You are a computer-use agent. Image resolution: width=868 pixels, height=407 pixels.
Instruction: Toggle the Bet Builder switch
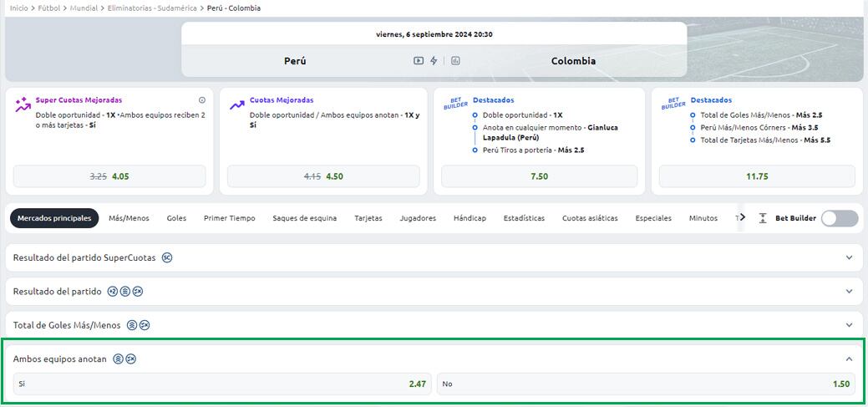(839, 218)
